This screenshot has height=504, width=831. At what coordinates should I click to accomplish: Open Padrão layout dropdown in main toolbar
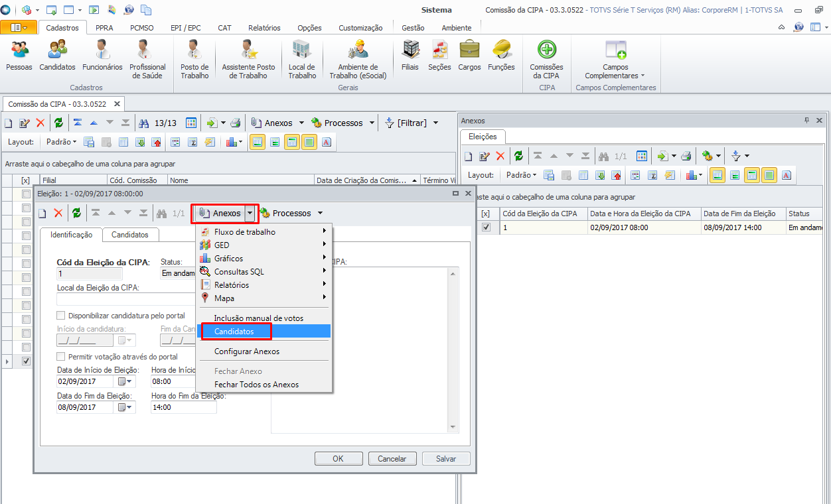pyautogui.click(x=61, y=142)
